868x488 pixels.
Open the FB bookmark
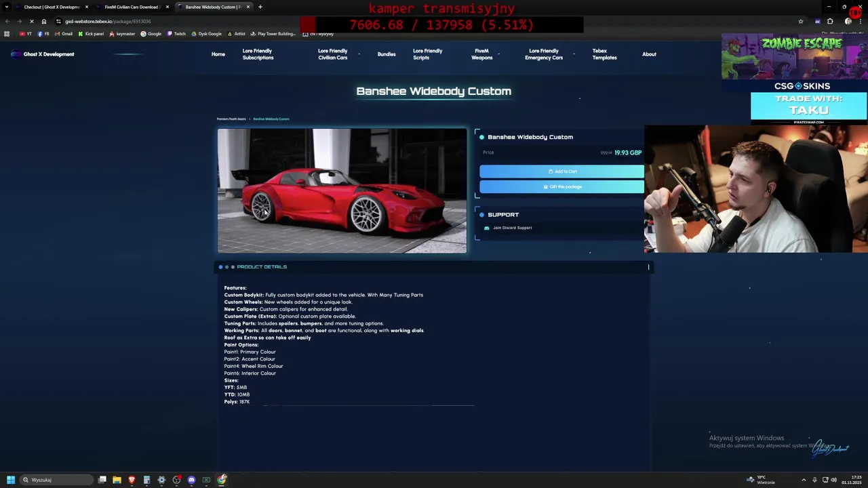click(x=43, y=34)
